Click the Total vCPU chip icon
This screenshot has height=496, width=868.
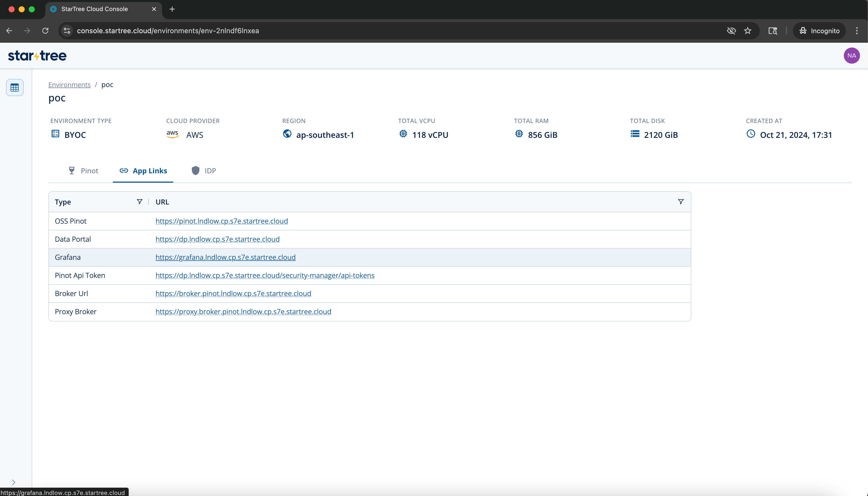point(403,134)
